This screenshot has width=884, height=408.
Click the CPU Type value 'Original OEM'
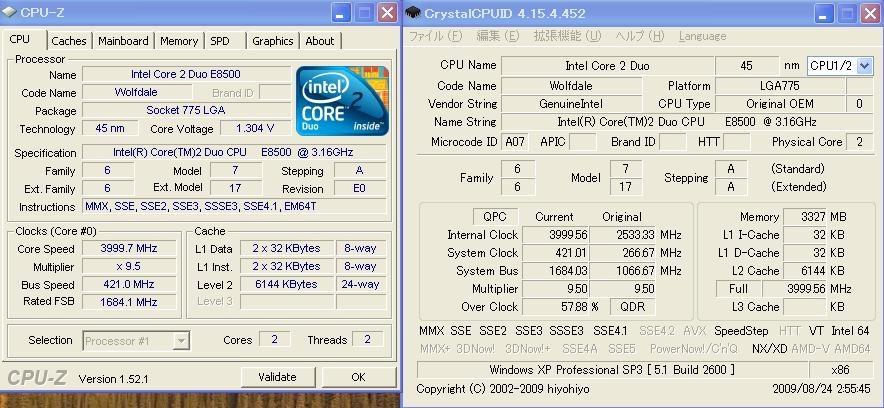780,104
